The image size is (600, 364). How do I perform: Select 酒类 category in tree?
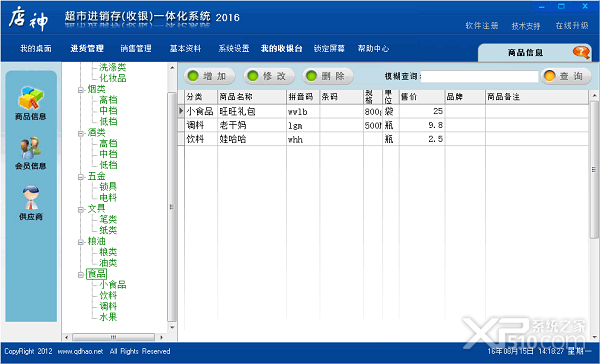point(96,132)
